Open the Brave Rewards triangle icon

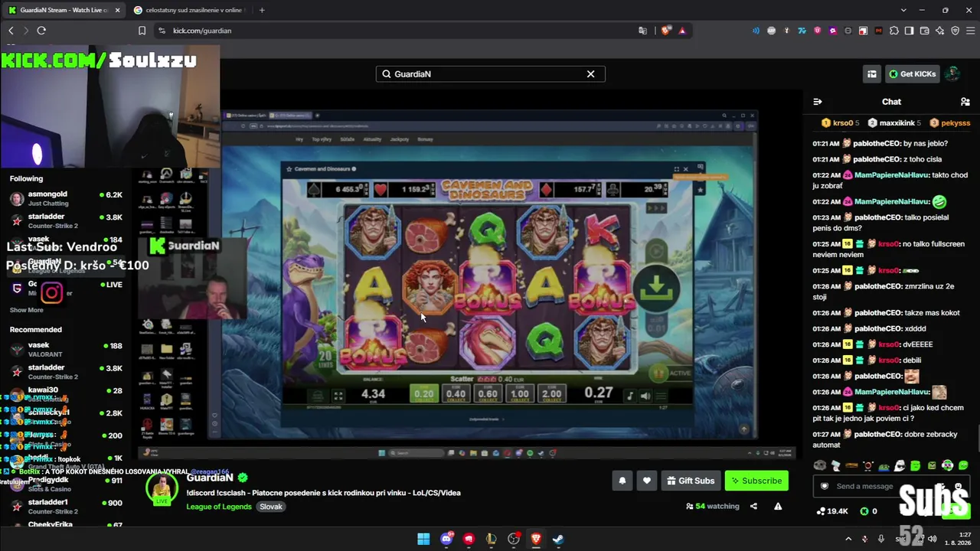point(682,31)
